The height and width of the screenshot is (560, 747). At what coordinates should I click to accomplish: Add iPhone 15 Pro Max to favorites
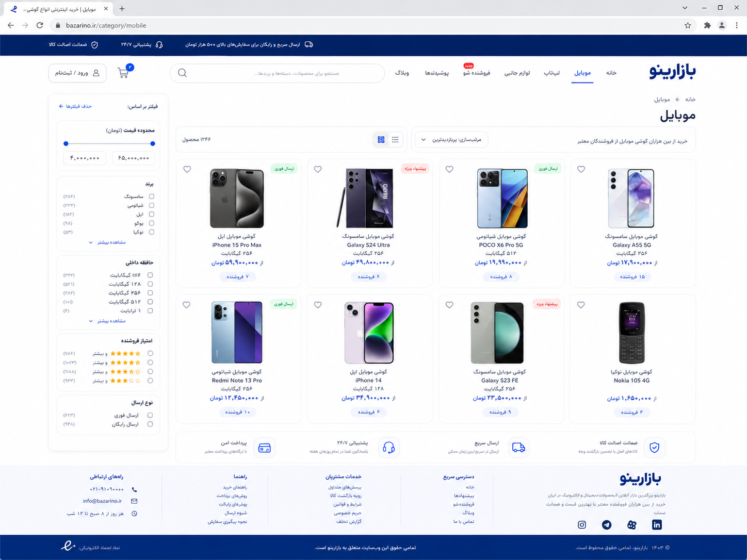point(187,169)
